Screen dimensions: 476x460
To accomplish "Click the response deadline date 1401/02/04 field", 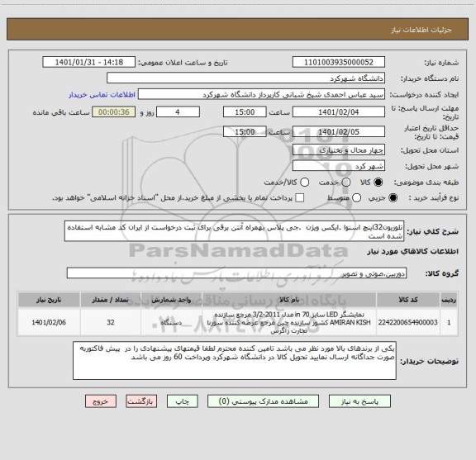I will pyautogui.click(x=339, y=112).
